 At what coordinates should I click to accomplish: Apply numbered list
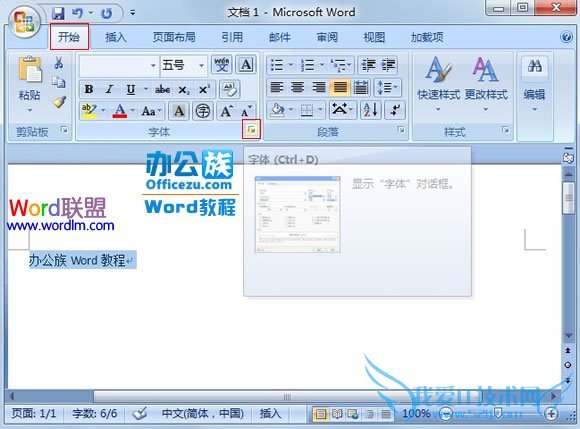(307, 65)
